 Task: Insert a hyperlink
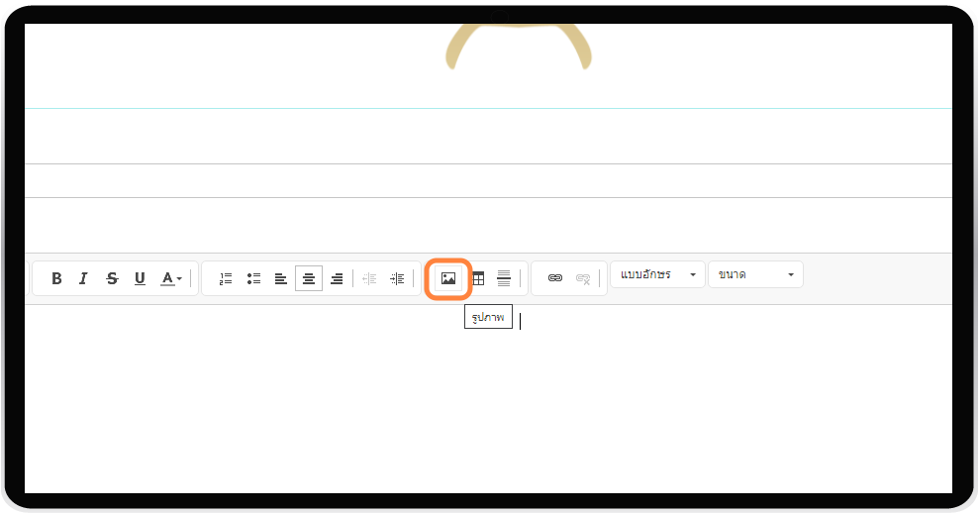(x=555, y=278)
